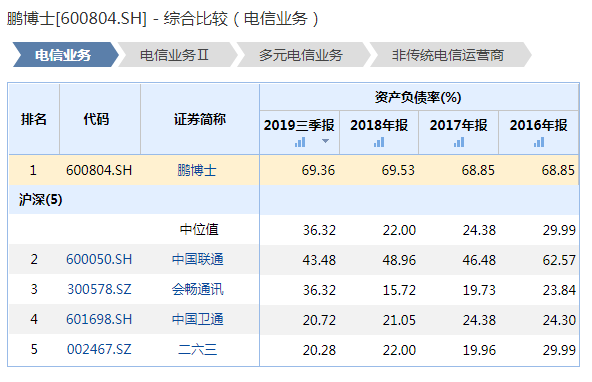Select 中国联通's 48.96 value

click(x=399, y=260)
